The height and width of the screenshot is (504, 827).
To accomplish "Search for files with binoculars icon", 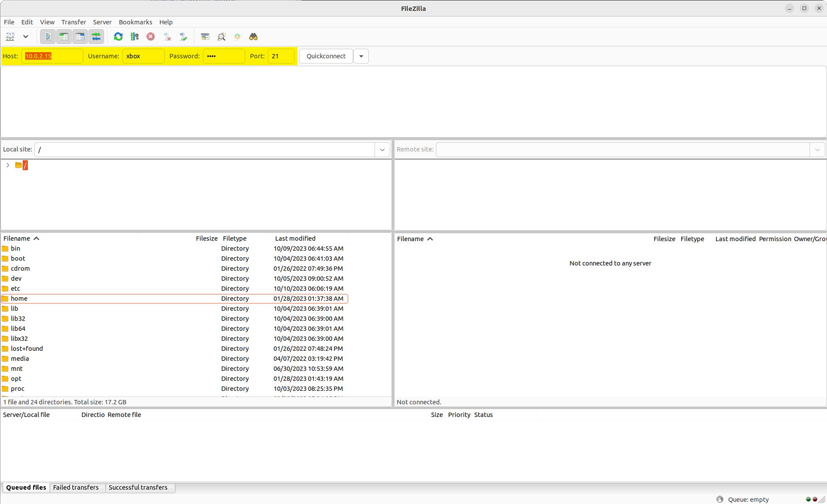I will pyautogui.click(x=253, y=37).
